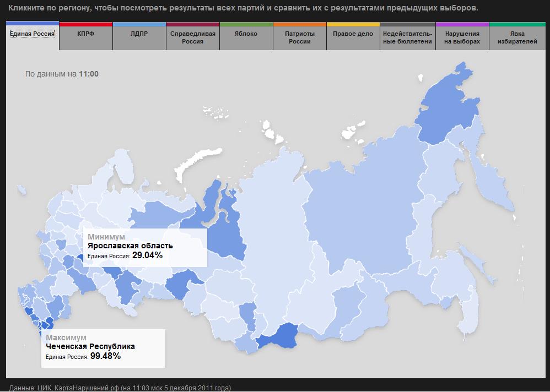Open Нарушения на выборах tab
The image size is (550, 392).
pyautogui.click(x=462, y=36)
